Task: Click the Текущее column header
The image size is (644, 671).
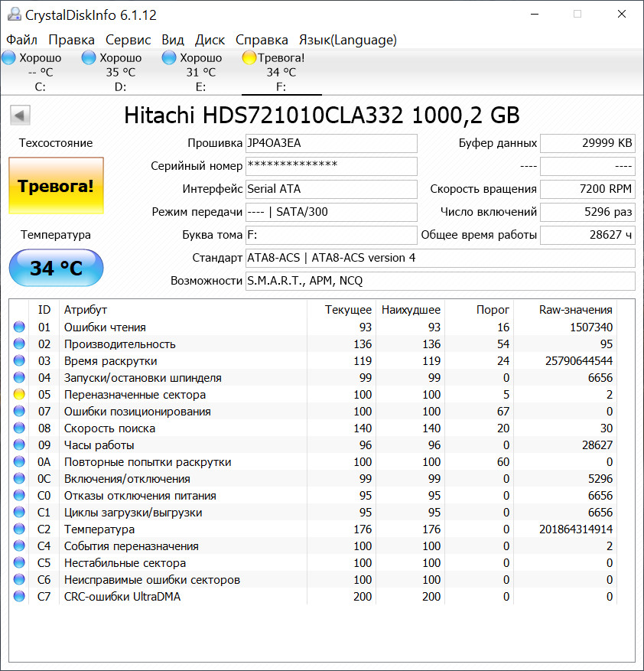Action: [x=341, y=309]
